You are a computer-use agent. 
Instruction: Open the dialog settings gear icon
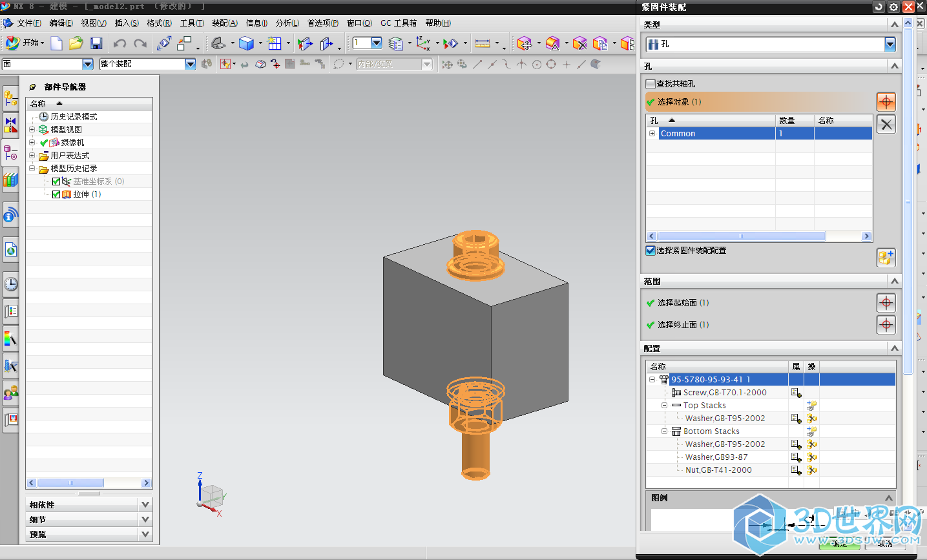click(x=893, y=6)
